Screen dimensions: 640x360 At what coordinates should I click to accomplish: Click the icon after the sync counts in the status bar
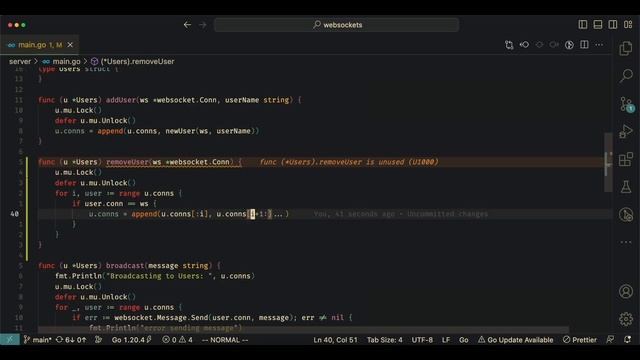tap(98, 340)
